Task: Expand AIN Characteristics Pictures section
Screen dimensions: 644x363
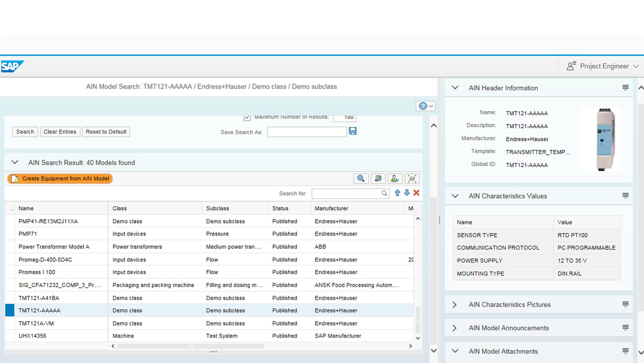Action: (455, 305)
